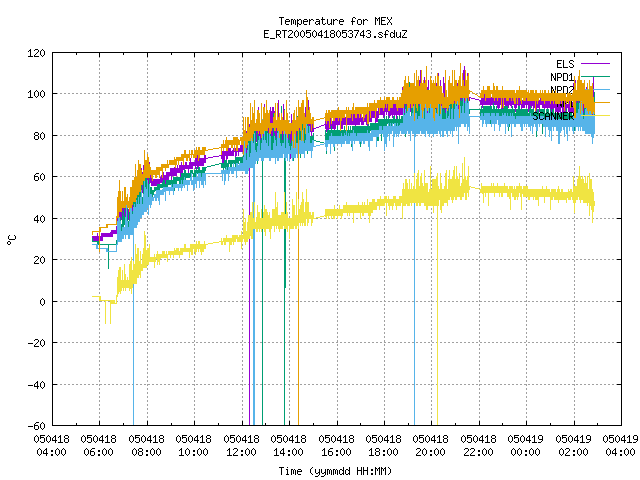Click the 14:00 x-axis tick label
This screenshot has width=640, height=480.
(289, 452)
